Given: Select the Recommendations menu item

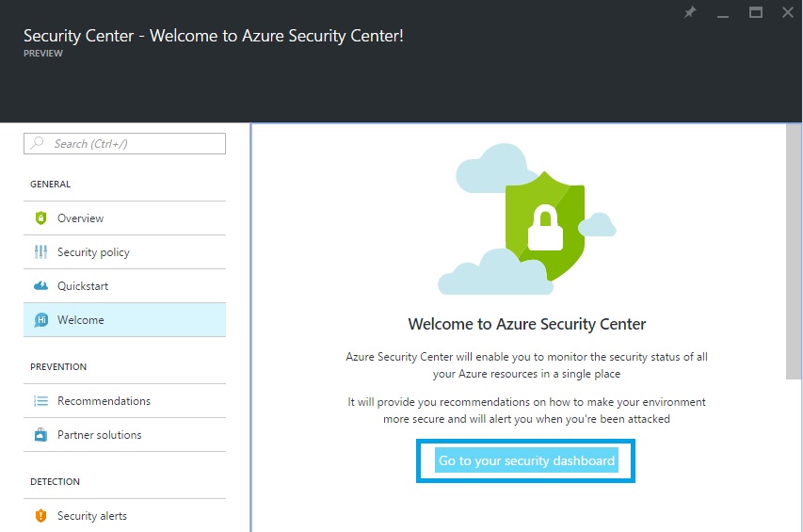Looking at the screenshot, I should (104, 401).
